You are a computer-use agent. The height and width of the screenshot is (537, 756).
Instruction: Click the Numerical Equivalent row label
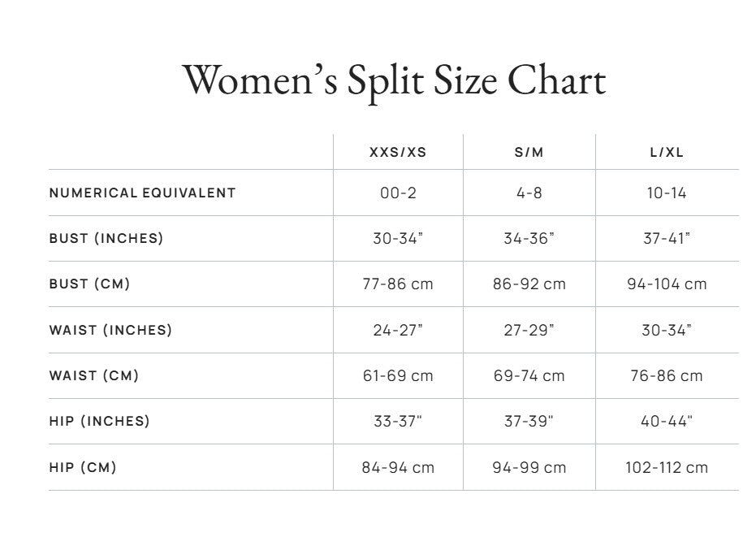click(142, 193)
